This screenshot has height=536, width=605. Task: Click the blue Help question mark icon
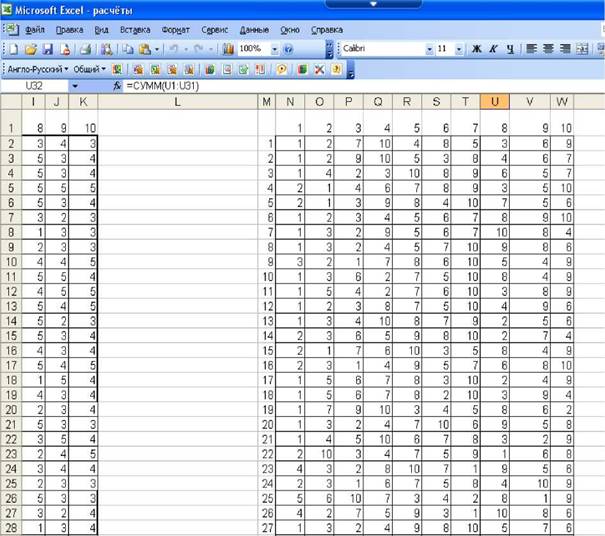tap(288, 49)
